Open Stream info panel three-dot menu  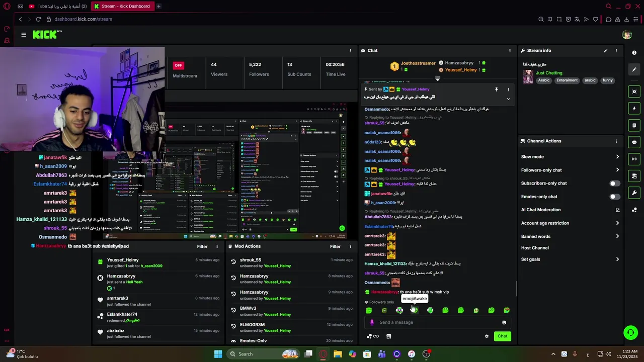[x=616, y=51]
